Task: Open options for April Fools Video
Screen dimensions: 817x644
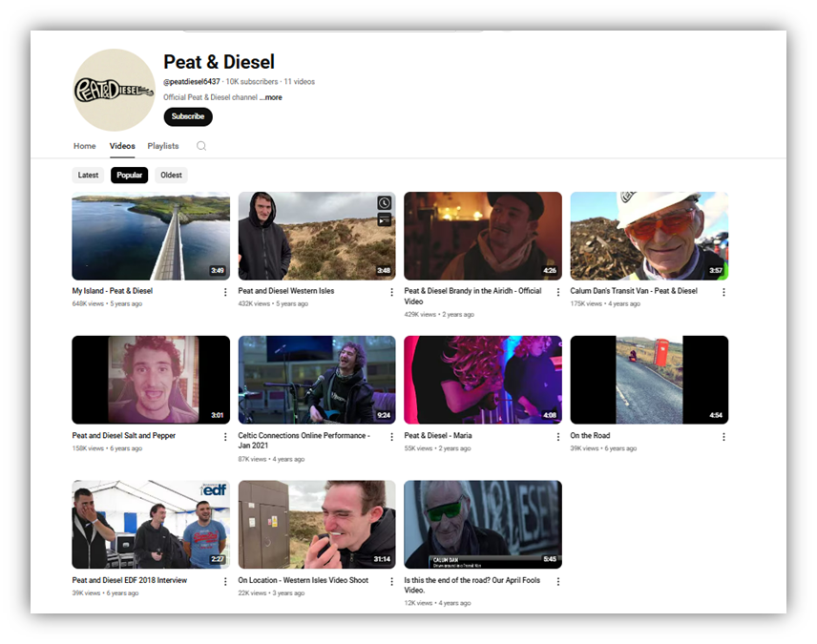Action: (558, 581)
